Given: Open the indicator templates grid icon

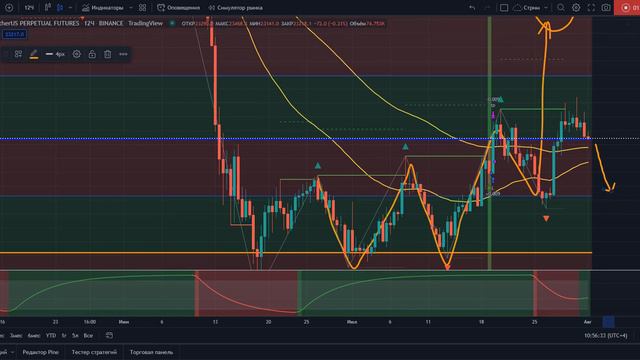Looking at the screenshot, I should [142, 7].
